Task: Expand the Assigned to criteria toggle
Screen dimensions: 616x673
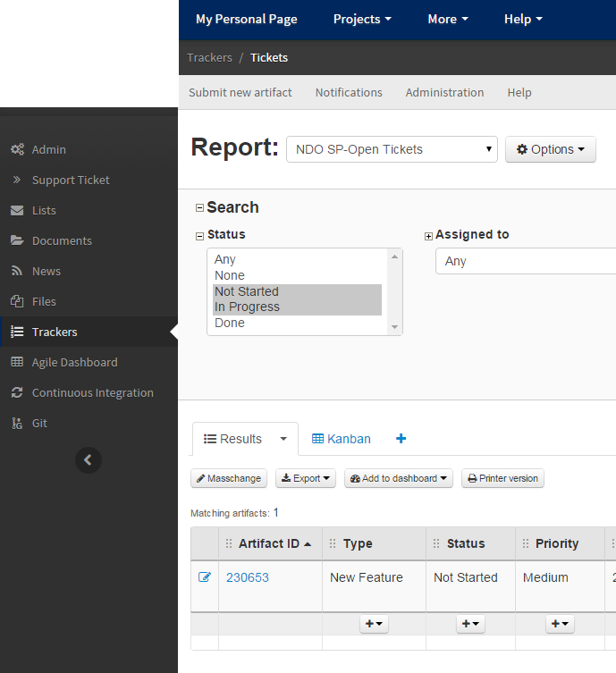Action: 428,236
